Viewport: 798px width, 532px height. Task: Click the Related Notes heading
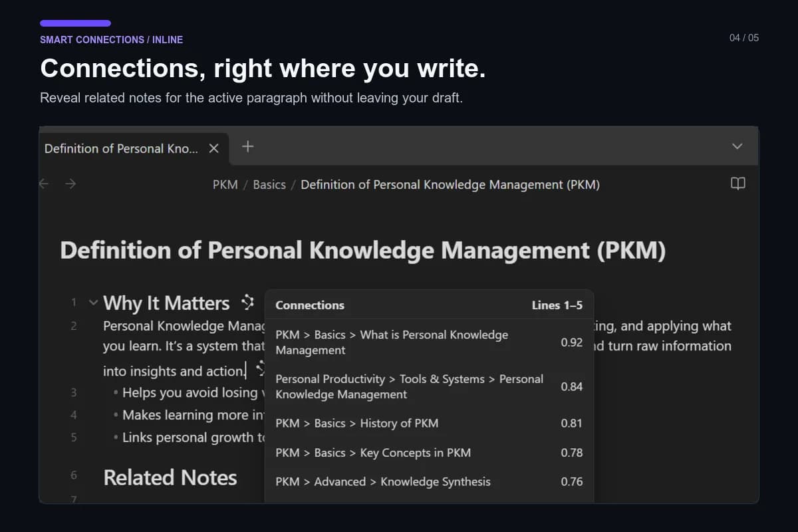[x=170, y=477]
